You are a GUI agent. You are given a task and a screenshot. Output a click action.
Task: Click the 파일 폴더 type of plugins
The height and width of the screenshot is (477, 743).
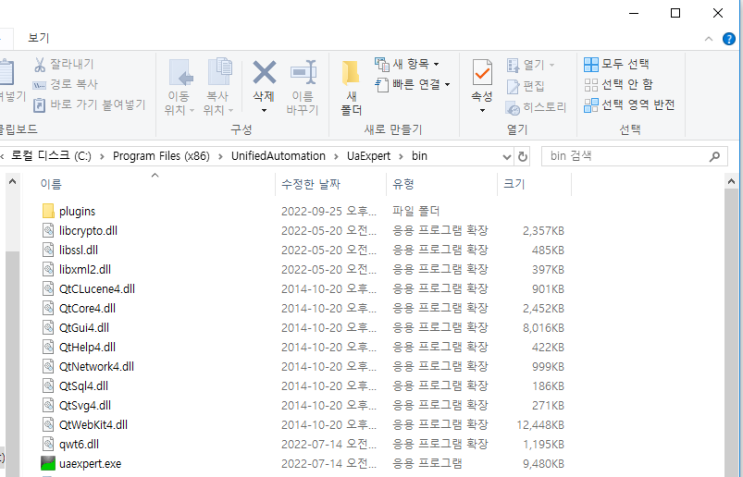point(416,211)
